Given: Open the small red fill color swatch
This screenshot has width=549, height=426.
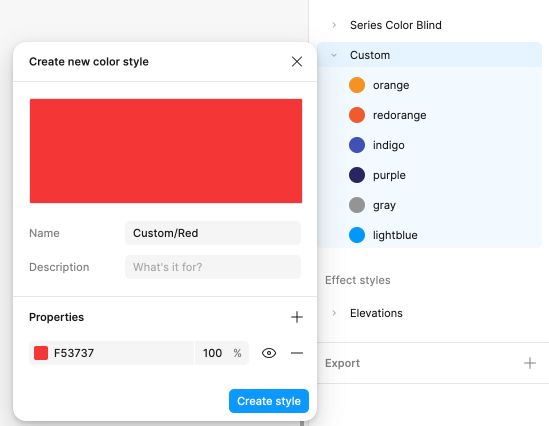Looking at the screenshot, I should pyautogui.click(x=41, y=353).
